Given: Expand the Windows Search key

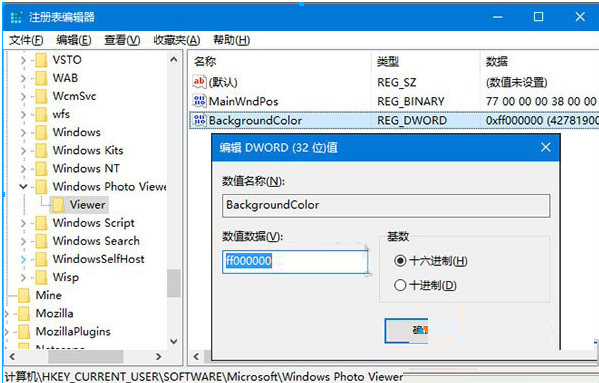Looking at the screenshot, I should click(23, 241).
